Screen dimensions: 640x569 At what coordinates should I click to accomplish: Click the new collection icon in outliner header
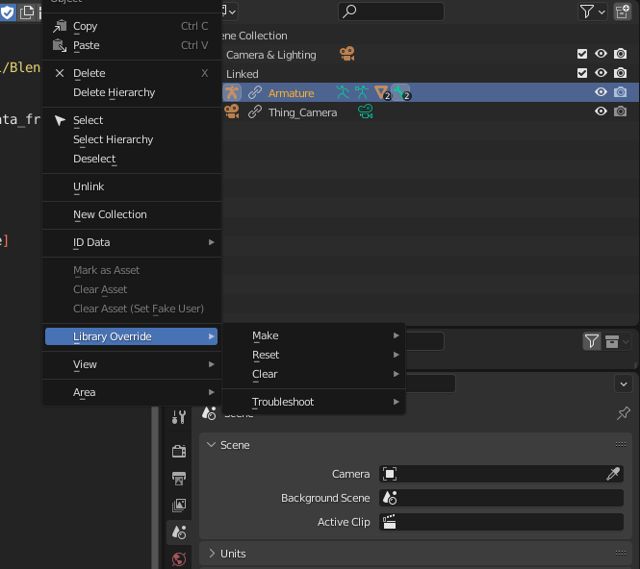[622, 11]
